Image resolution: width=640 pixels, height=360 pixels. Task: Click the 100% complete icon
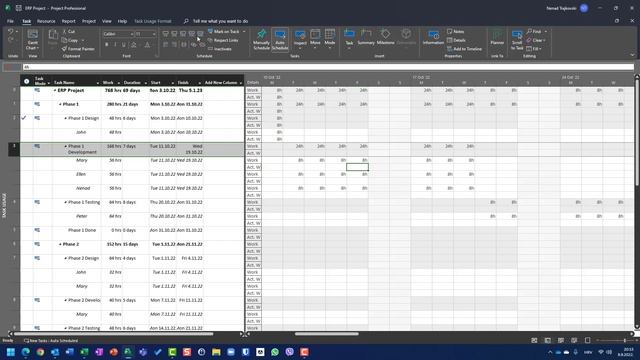click(x=200, y=34)
